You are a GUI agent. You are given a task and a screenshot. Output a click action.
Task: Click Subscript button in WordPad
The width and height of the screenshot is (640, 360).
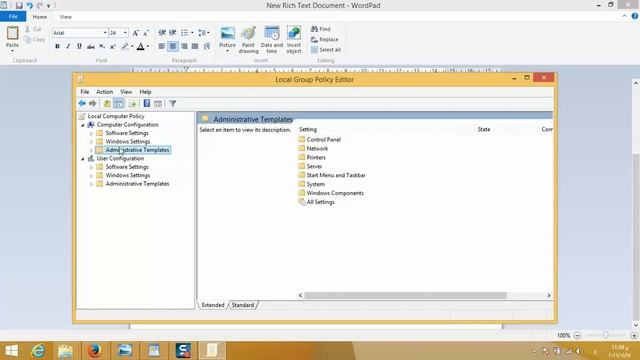102,47
